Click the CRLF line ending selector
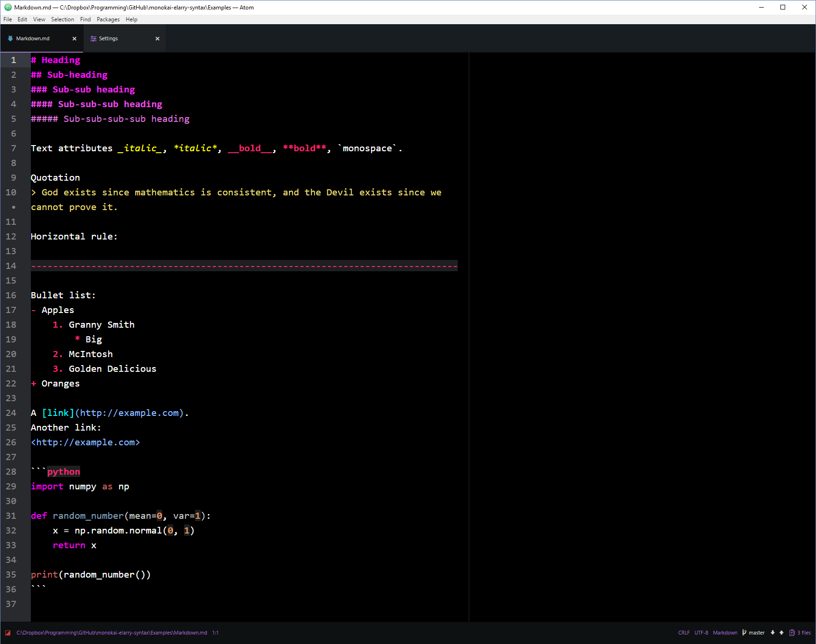Viewport: 816px width, 644px height. (x=684, y=633)
